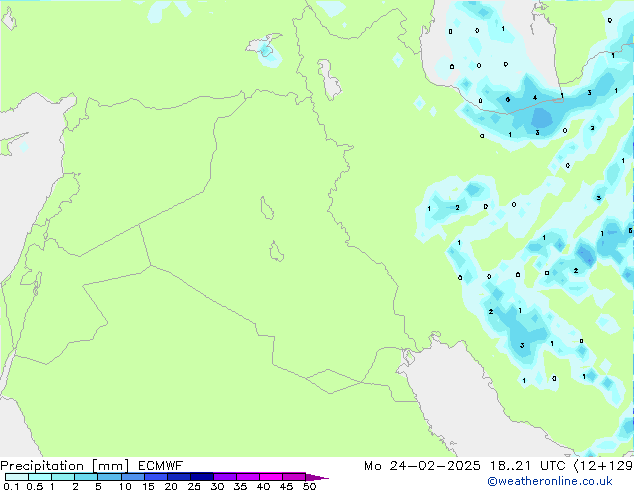Click the 0.5–1 mm legend swatch
634x490 pixels.
pyautogui.click(x=40, y=477)
